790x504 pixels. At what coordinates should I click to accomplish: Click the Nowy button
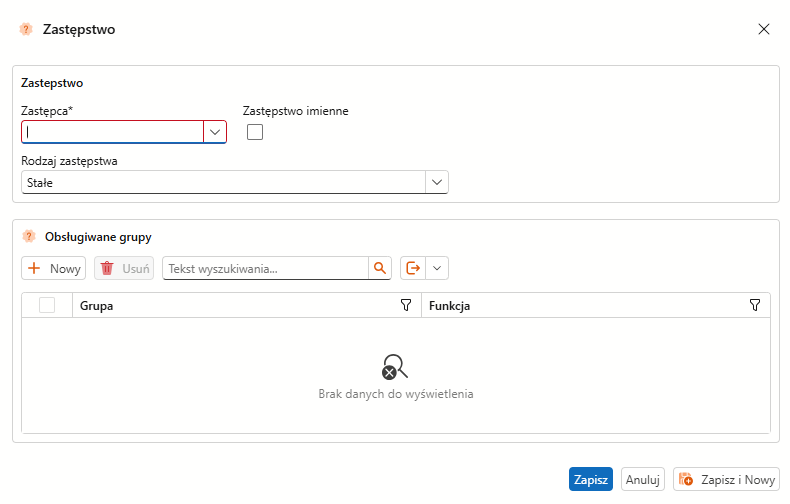point(53,268)
